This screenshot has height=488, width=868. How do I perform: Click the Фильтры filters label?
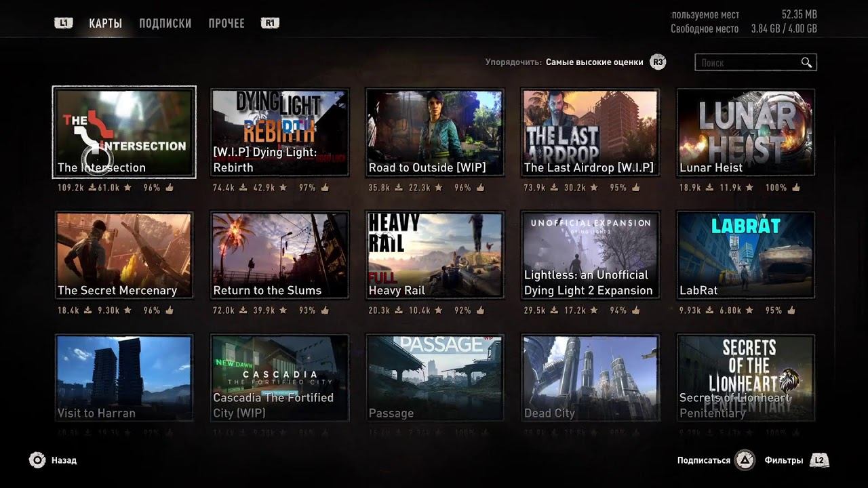point(784,460)
